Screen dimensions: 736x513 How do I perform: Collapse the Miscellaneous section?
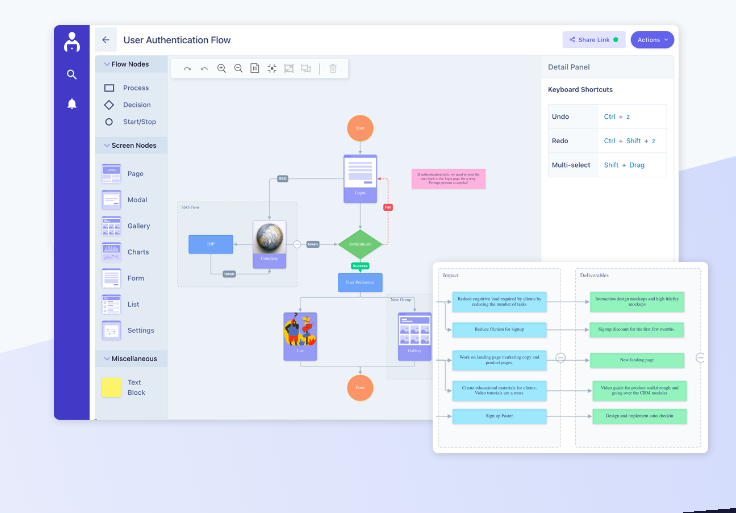coord(107,359)
